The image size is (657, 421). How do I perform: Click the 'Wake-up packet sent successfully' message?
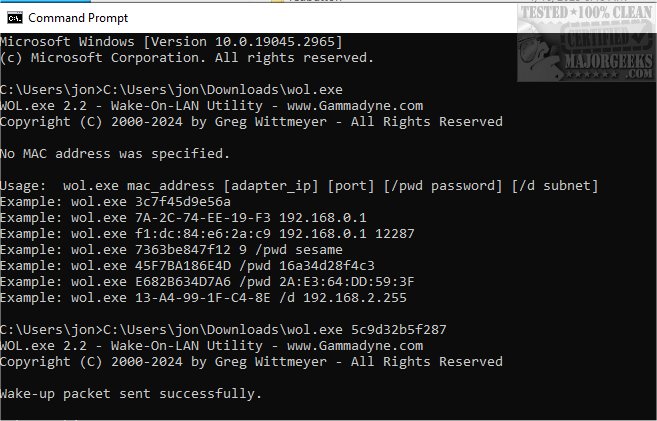131,393
